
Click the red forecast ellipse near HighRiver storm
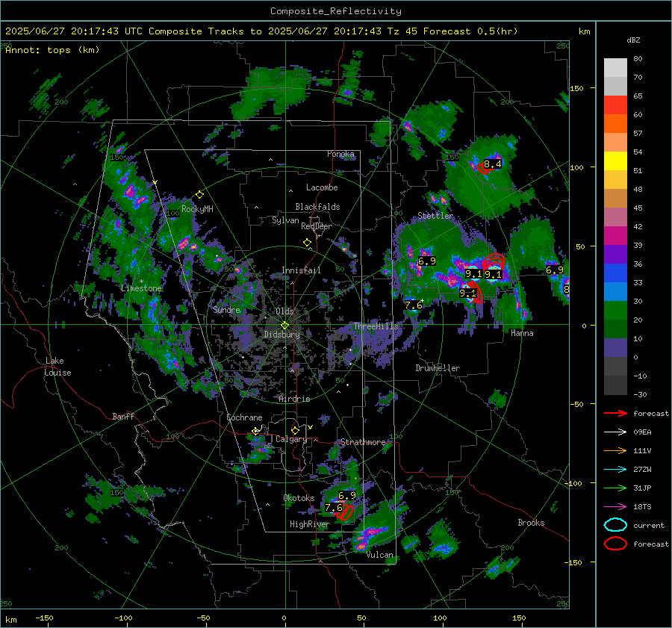point(346,512)
